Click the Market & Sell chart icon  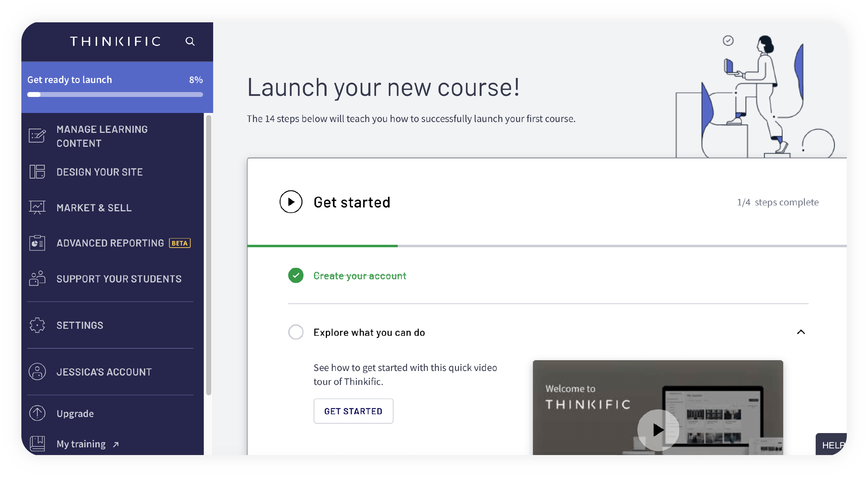coord(37,207)
